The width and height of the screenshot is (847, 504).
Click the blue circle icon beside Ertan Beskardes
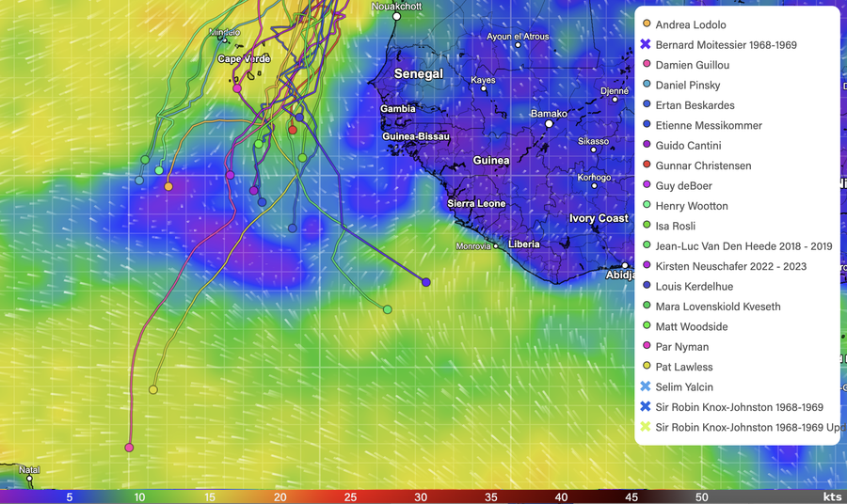click(647, 104)
